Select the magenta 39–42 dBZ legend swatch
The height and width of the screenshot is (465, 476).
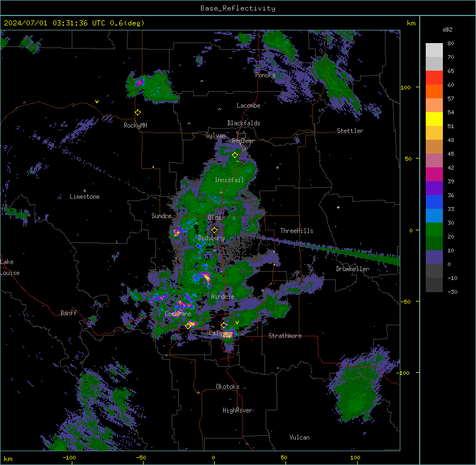(x=434, y=174)
